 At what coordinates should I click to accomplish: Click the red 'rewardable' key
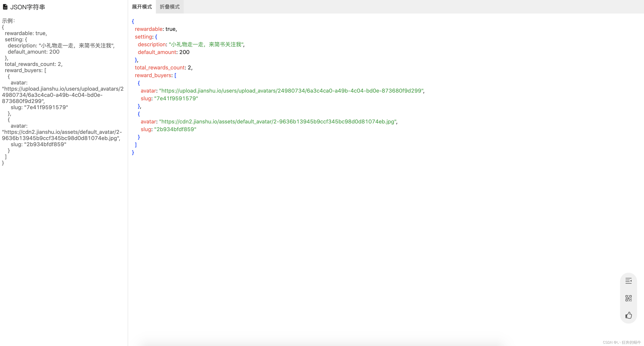(149, 29)
